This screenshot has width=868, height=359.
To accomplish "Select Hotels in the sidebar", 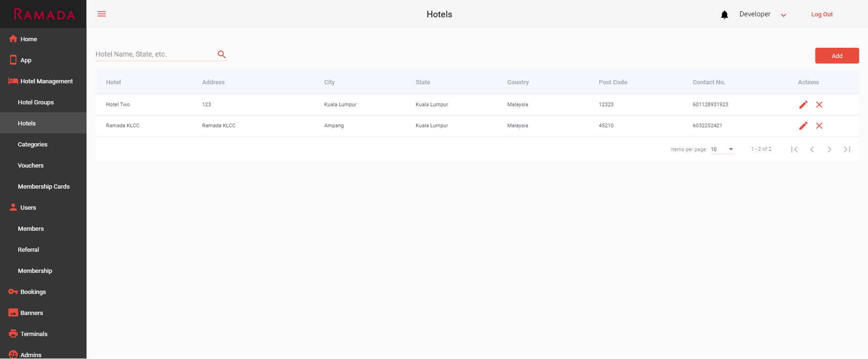I will tap(43, 123).
